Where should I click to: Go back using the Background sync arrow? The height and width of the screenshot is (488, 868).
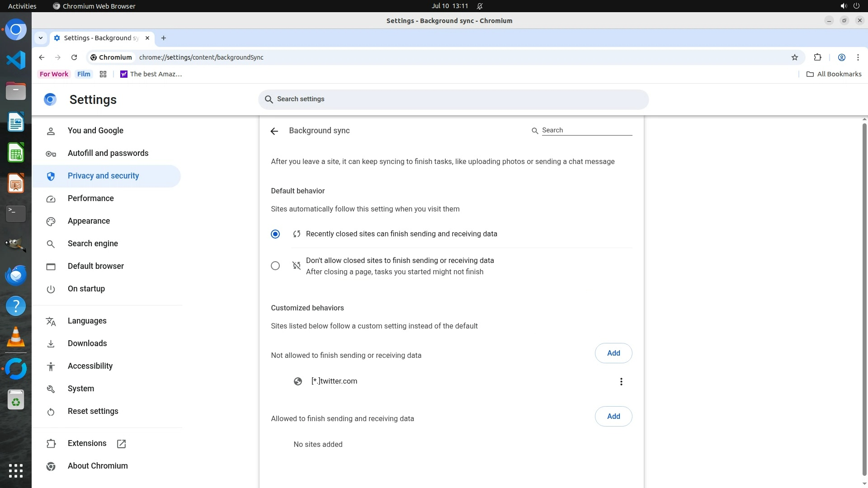[x=274, y=131]
